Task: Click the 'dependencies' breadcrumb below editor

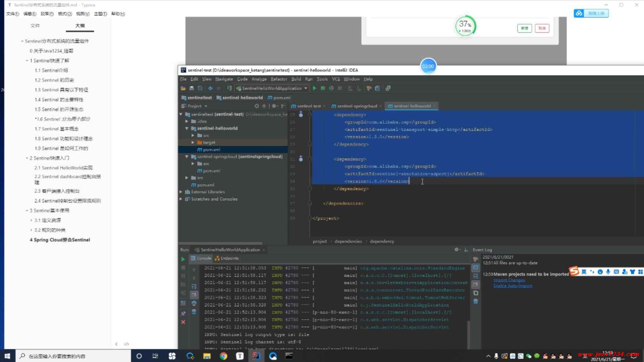Action: [348, 241]
